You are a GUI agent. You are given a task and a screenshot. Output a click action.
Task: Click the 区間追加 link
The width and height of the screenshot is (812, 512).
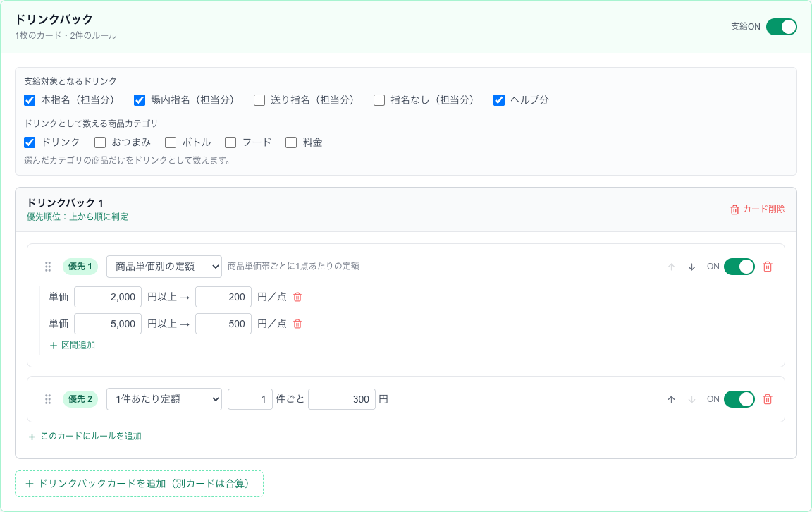pyautogui.click(x=72, y=346)
